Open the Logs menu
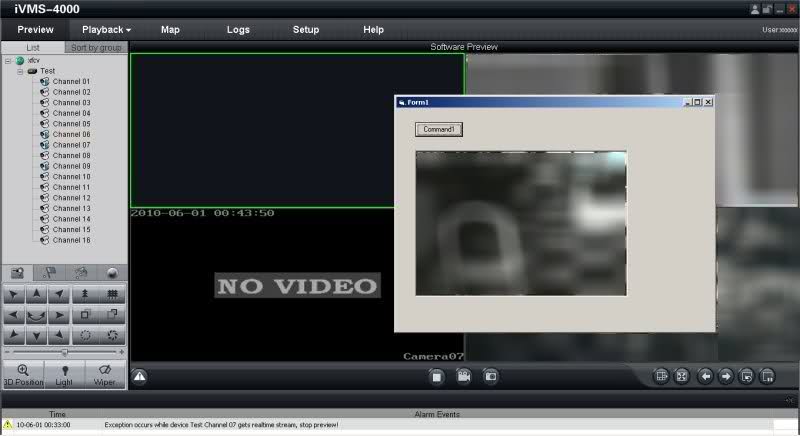The width and height of the screenshot is (800, 436). point(238,30)
